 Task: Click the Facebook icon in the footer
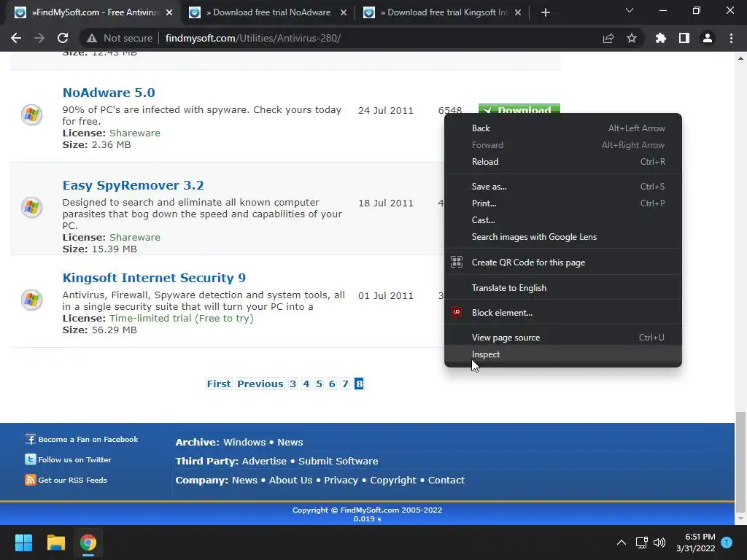point(31,439)
